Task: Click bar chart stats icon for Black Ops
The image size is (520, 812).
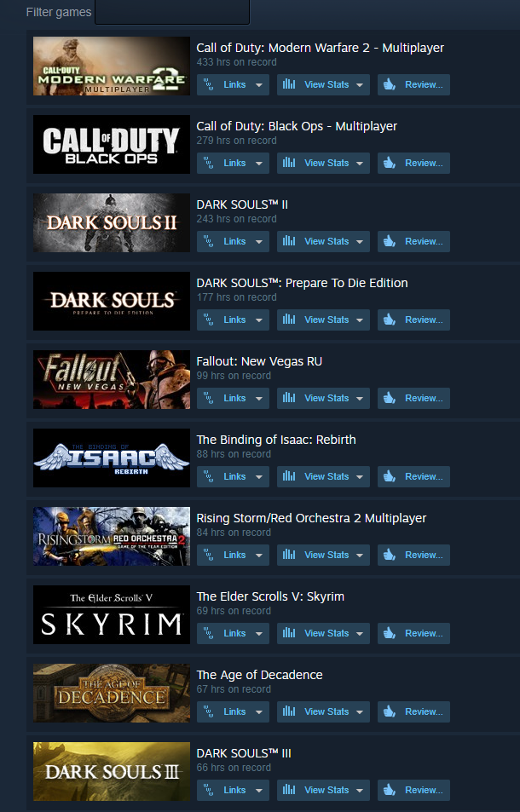Action: pos(289,163)
